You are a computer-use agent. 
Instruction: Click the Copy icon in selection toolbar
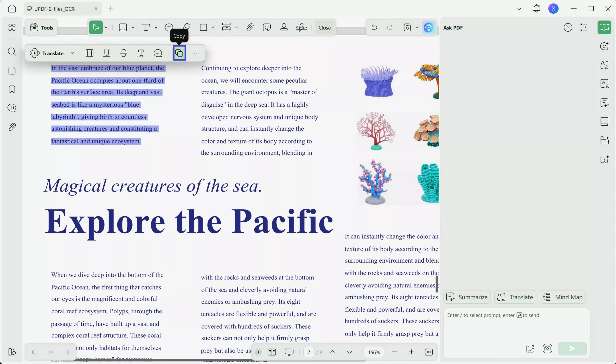click(179, 53)
